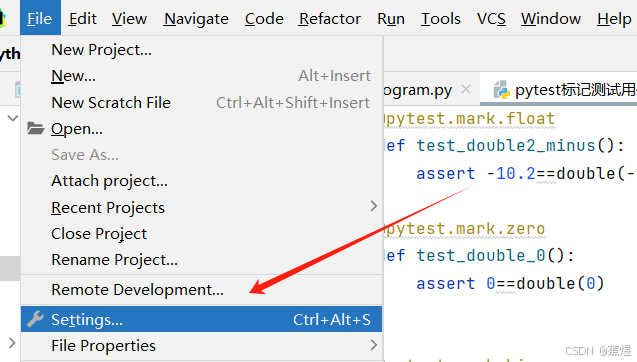637x362 pixels.
Task: Expand the collapsed tree node at bottom left
Action: point(12,343)
